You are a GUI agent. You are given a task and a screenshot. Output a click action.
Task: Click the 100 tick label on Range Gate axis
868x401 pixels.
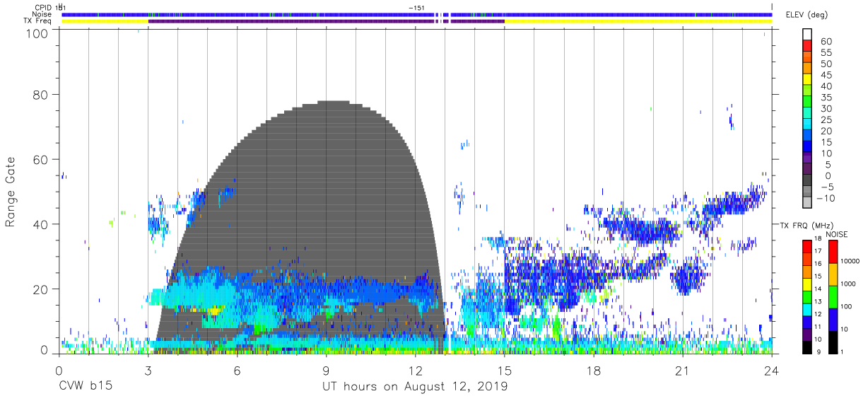[x=38, y=33]
